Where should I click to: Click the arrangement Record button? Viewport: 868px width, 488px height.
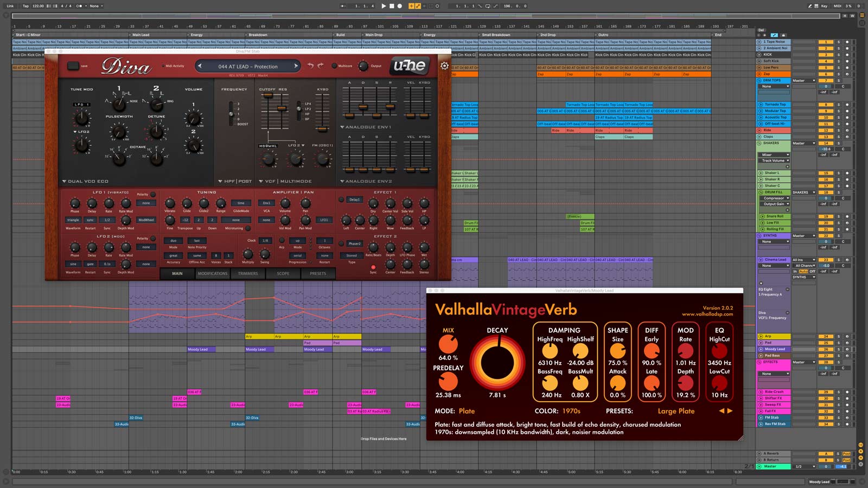coord(400,6)
